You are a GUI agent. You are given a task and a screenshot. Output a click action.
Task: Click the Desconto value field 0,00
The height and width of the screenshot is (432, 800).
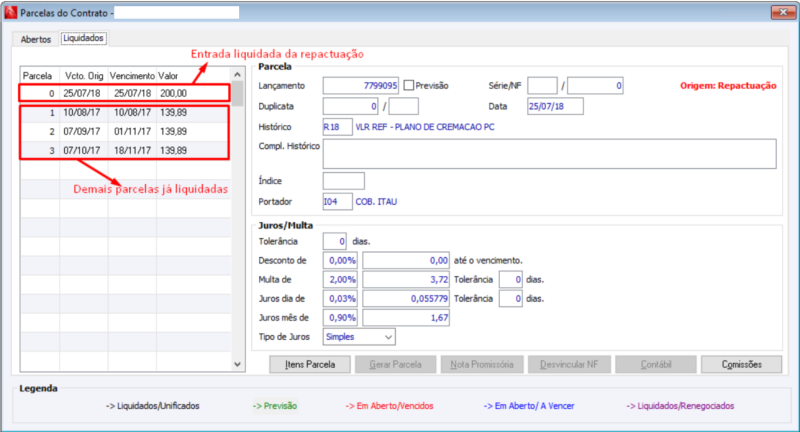point(406,261)
